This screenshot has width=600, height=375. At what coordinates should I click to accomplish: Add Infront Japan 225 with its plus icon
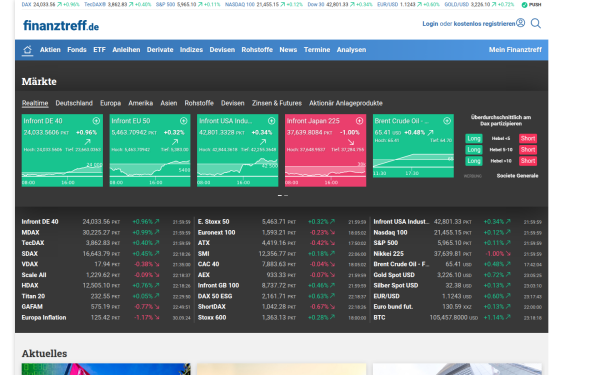coord(359,121)
